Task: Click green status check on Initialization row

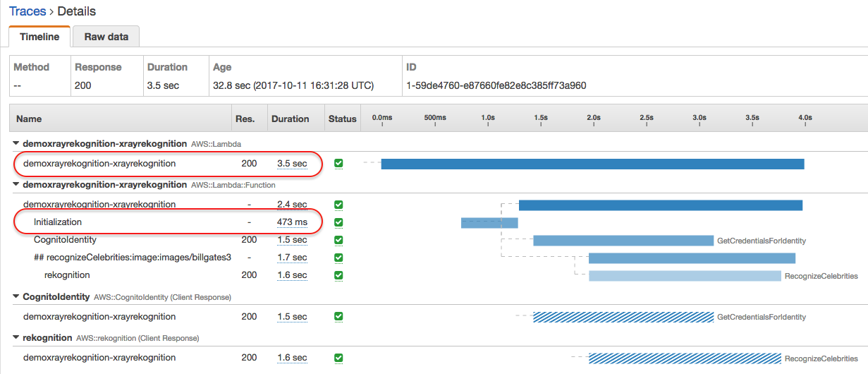Action: coord(338,222)
